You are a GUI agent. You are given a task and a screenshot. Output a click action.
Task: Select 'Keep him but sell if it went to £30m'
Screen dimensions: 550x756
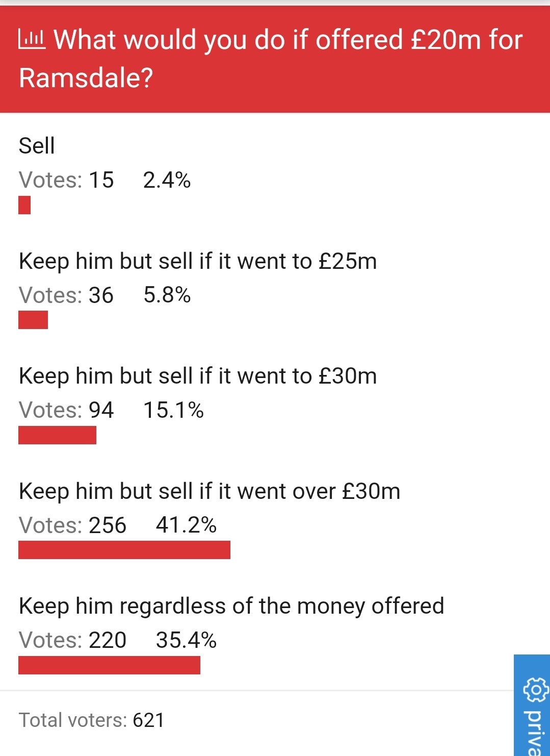pos(198,376)
